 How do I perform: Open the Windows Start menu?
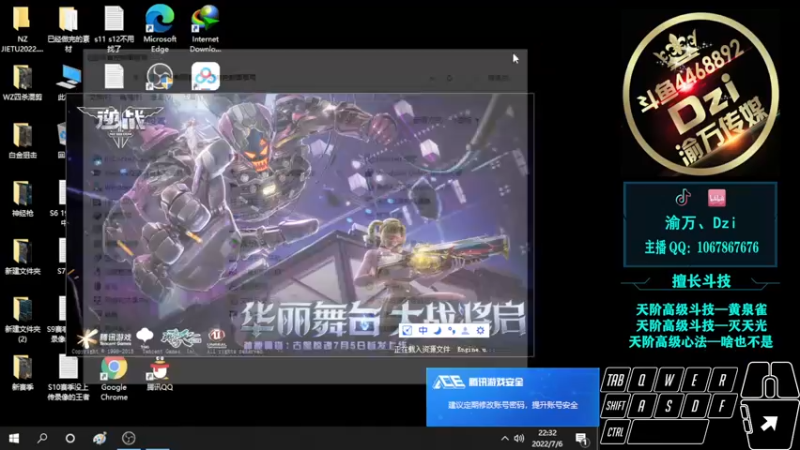point(14,438)
